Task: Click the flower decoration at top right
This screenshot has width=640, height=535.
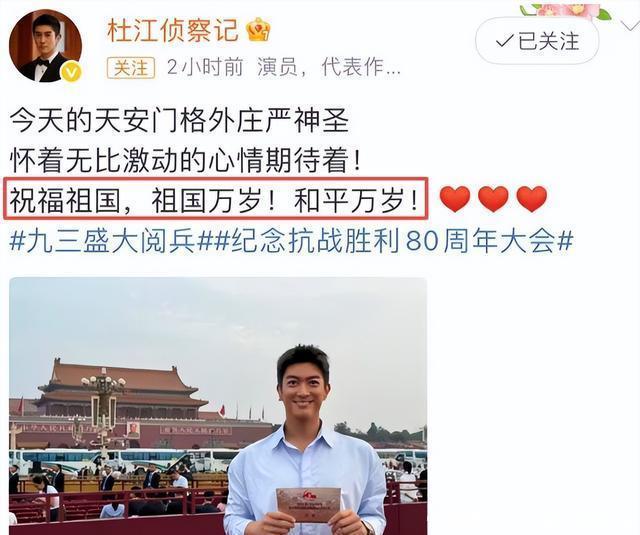Action: tap(567, 10)
